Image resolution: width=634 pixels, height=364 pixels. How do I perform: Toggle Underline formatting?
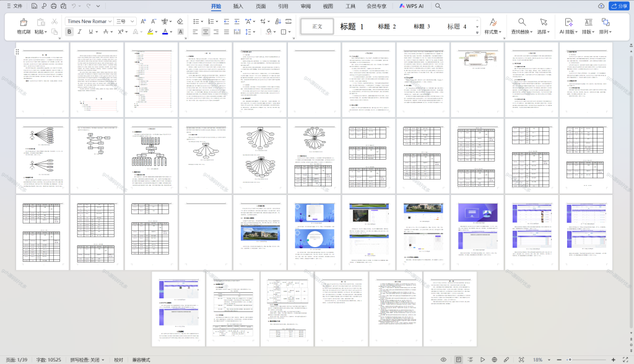tap(90, 32)
